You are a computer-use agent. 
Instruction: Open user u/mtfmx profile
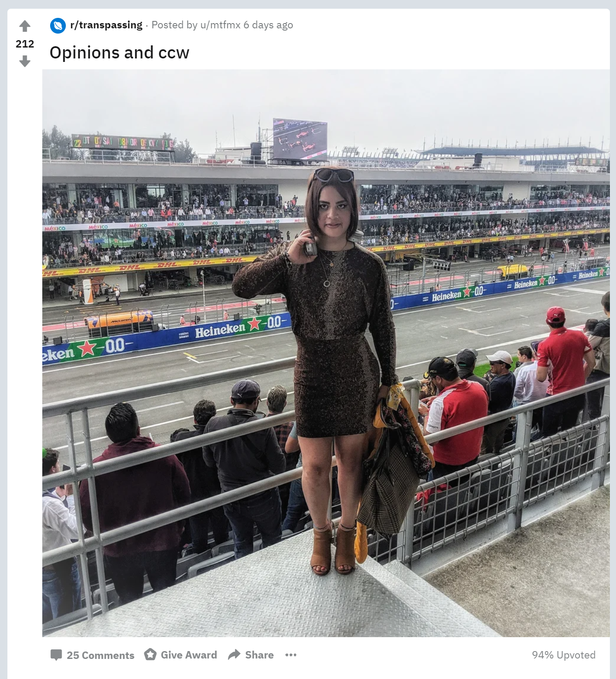click(221, 25)
